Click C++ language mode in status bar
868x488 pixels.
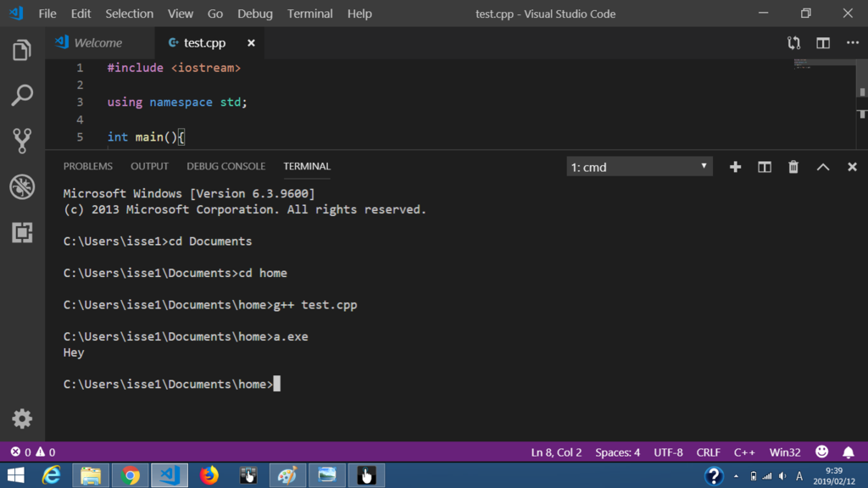(x=744, y=452)
